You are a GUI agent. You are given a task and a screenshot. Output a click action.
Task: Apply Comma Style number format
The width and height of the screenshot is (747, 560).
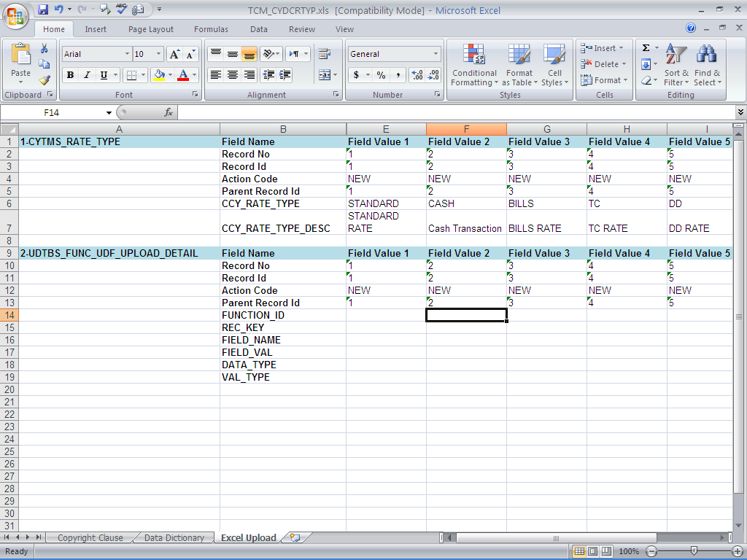(x=398, y=75)
